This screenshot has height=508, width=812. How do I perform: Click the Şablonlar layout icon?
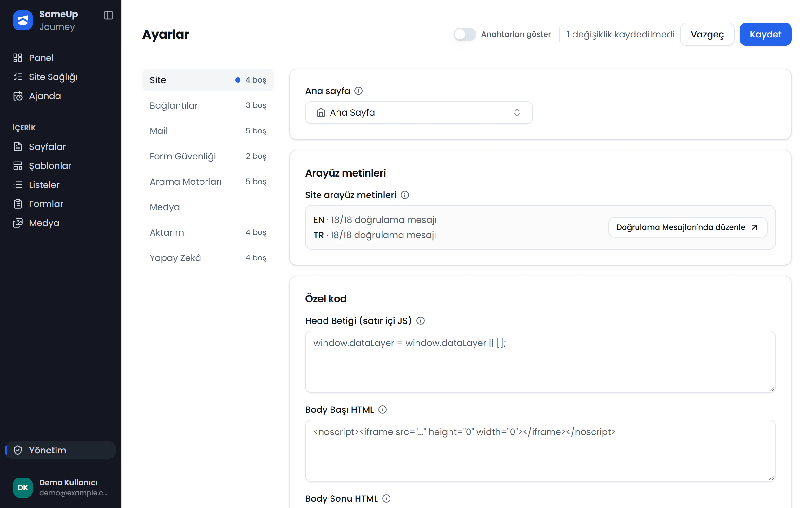tap(17, 166)
